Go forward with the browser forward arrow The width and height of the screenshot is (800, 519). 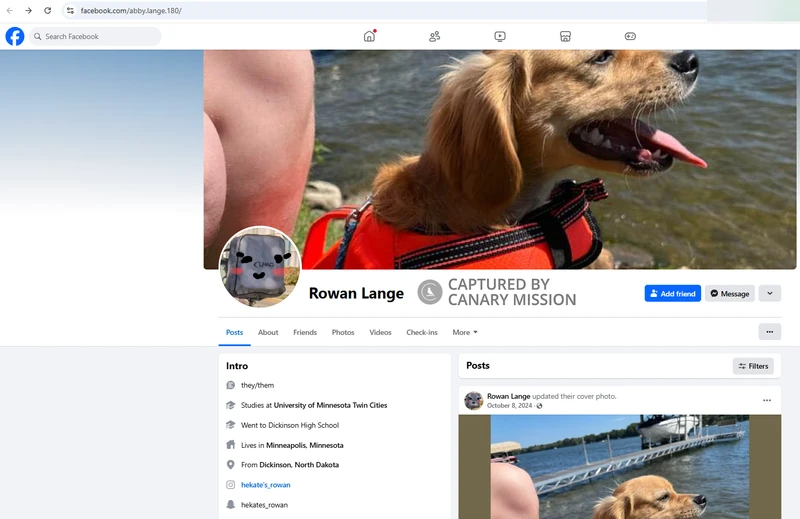click(x=29, y=10)
